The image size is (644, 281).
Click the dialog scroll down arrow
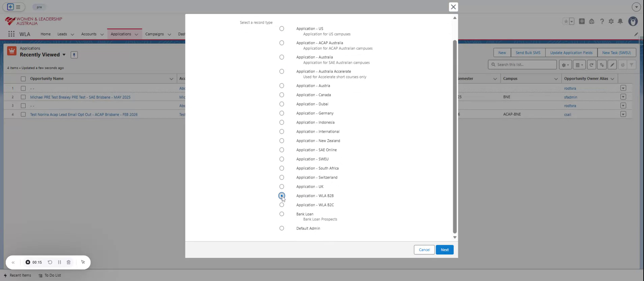coord(455,237)
